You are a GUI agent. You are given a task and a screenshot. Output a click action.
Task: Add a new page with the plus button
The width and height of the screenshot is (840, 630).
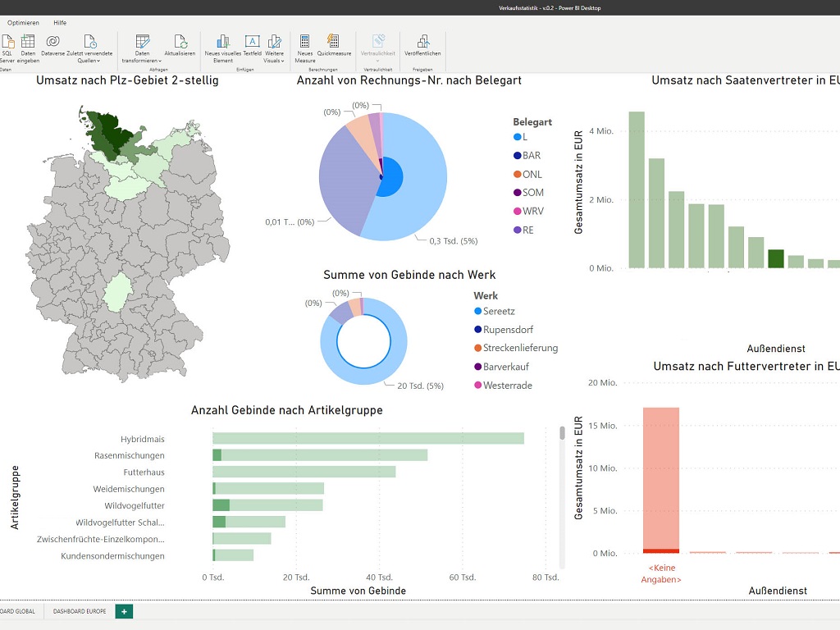click(x=123, y=611)
